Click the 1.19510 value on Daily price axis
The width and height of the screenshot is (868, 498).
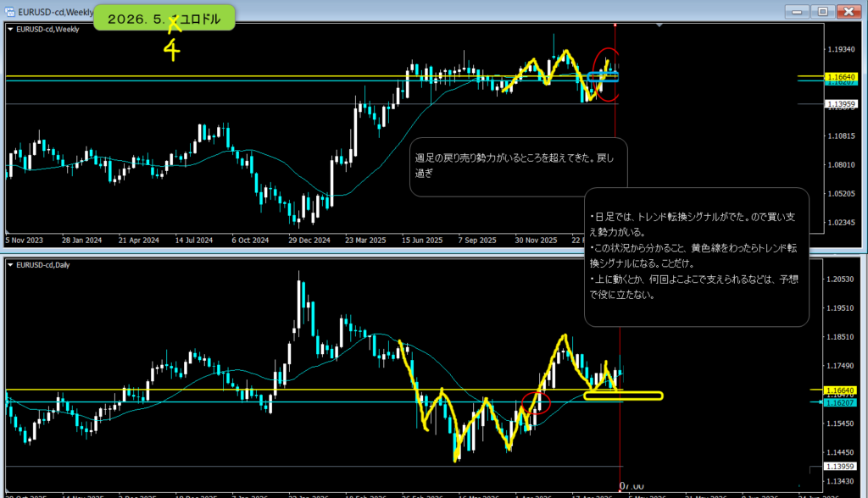coord(840,307)
